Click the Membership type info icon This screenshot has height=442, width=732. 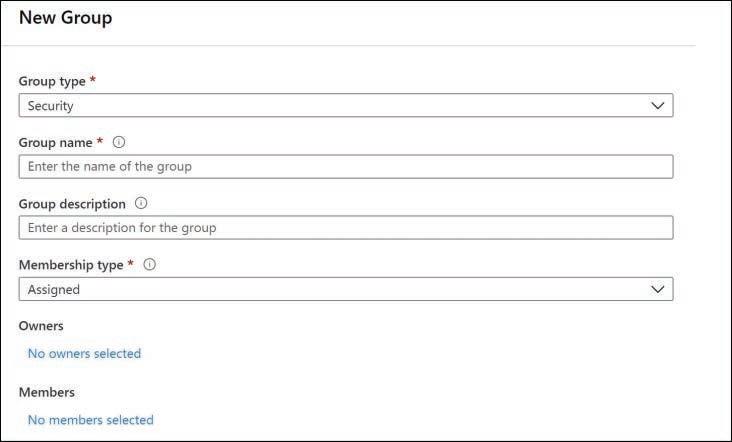click(x=150, y=265)
